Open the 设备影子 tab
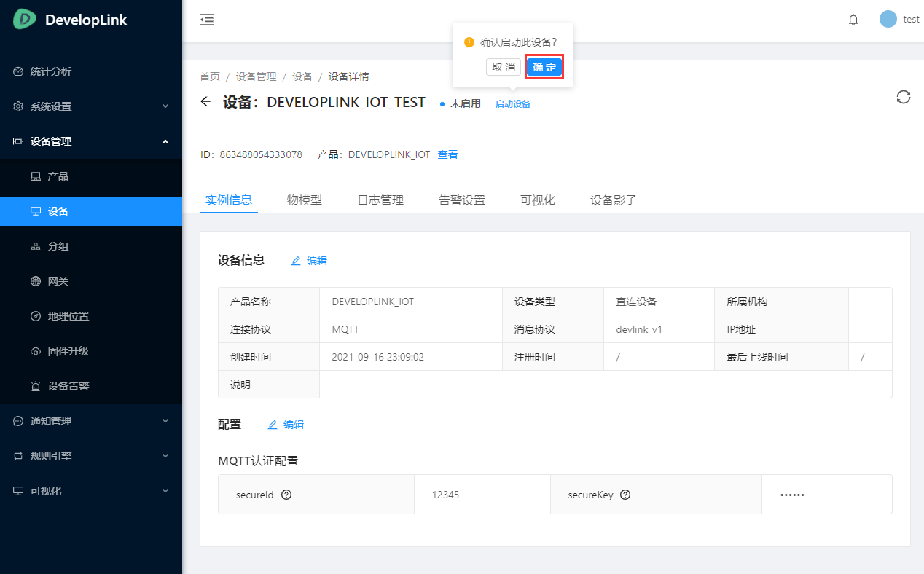924x574 pixels. click(x=614, y=200)
